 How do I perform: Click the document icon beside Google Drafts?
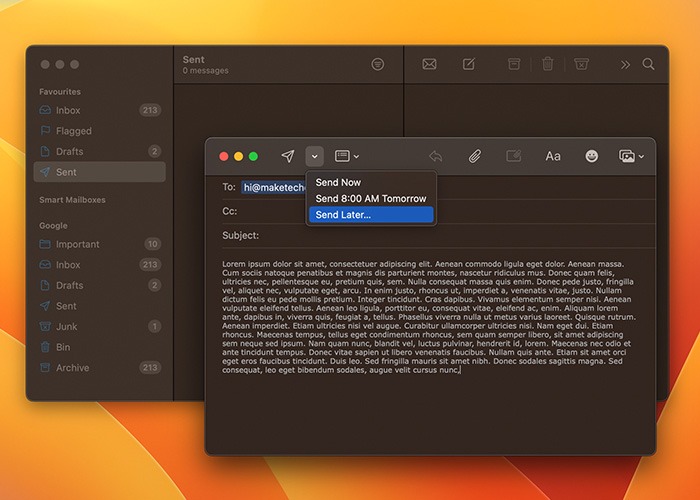click(x=45, y=285)
